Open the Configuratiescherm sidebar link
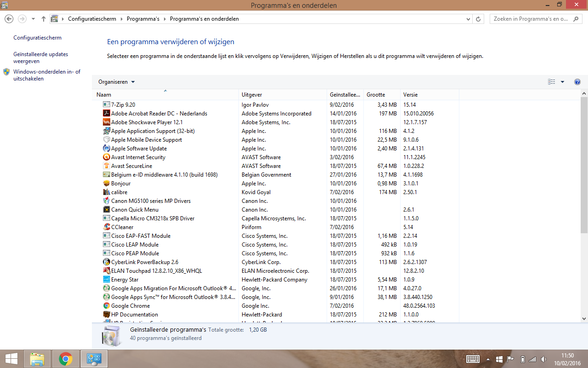 point(37,38)
